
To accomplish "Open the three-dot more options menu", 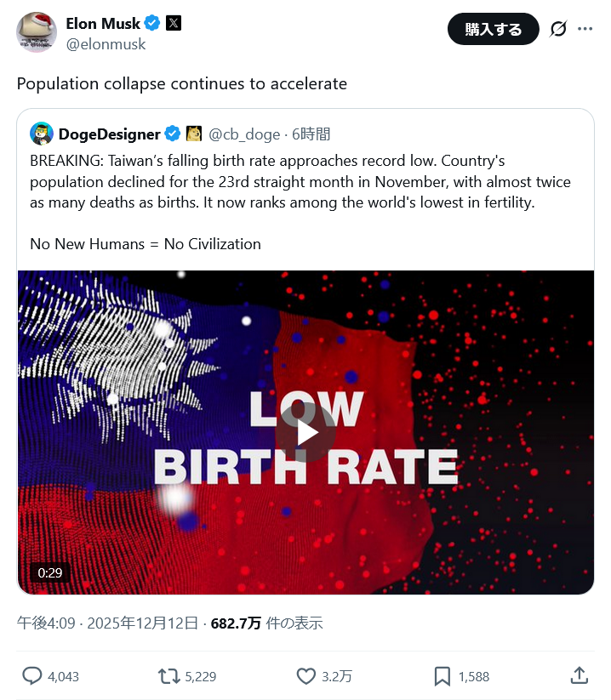I will pos(585,29).
